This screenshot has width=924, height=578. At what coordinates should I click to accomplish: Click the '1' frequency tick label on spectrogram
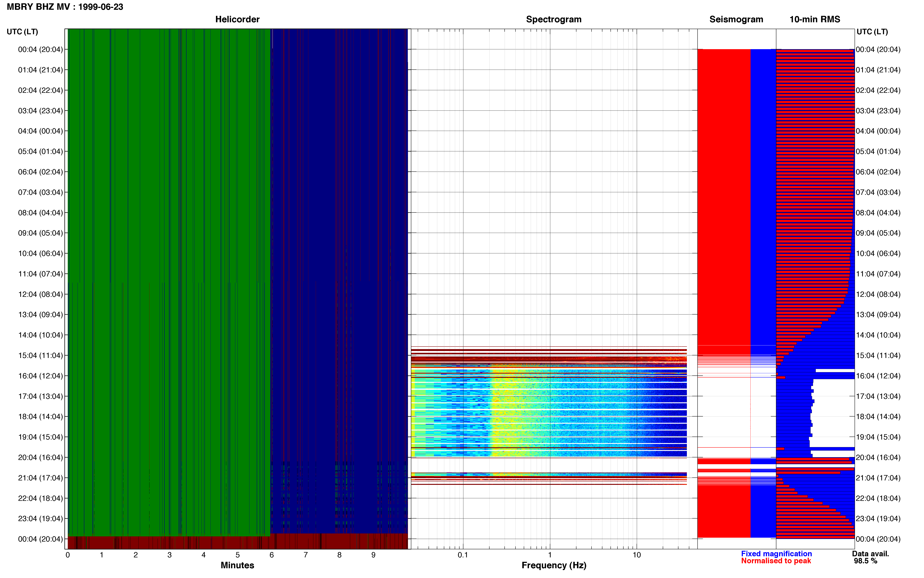550,555
